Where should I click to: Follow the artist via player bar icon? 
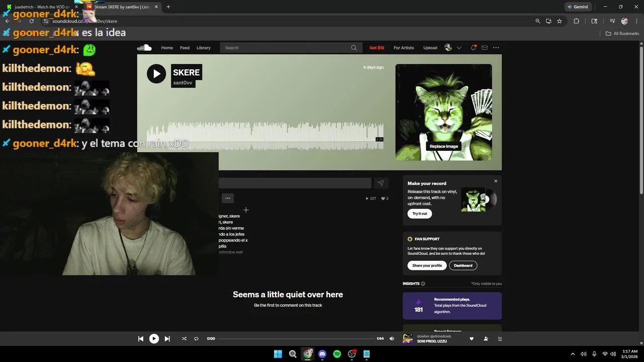486,339
